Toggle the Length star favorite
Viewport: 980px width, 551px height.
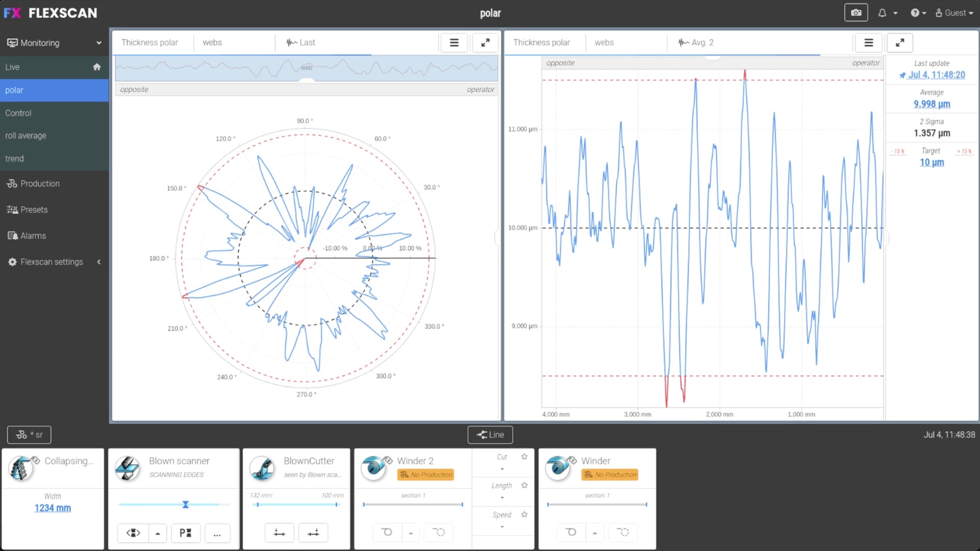point(524,485)
